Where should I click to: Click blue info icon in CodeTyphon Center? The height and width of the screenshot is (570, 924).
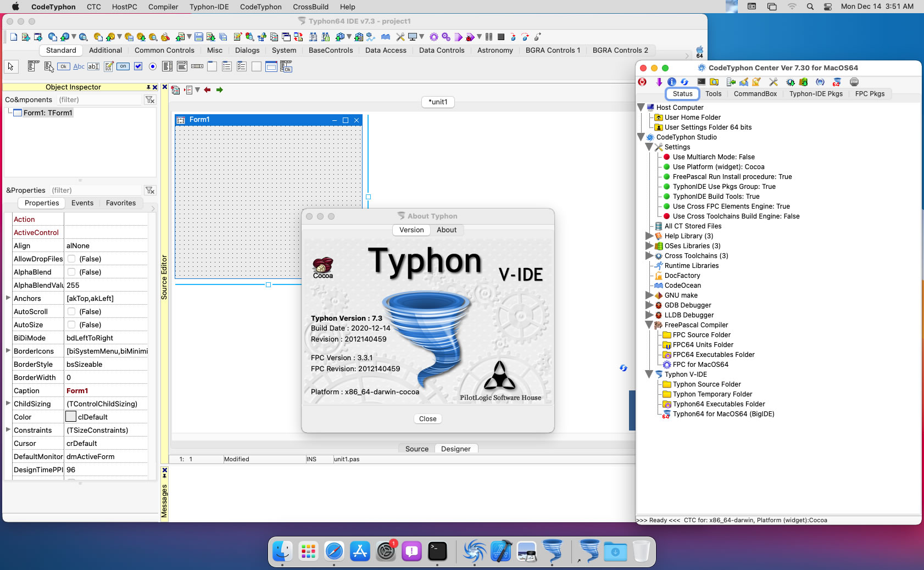671,82
